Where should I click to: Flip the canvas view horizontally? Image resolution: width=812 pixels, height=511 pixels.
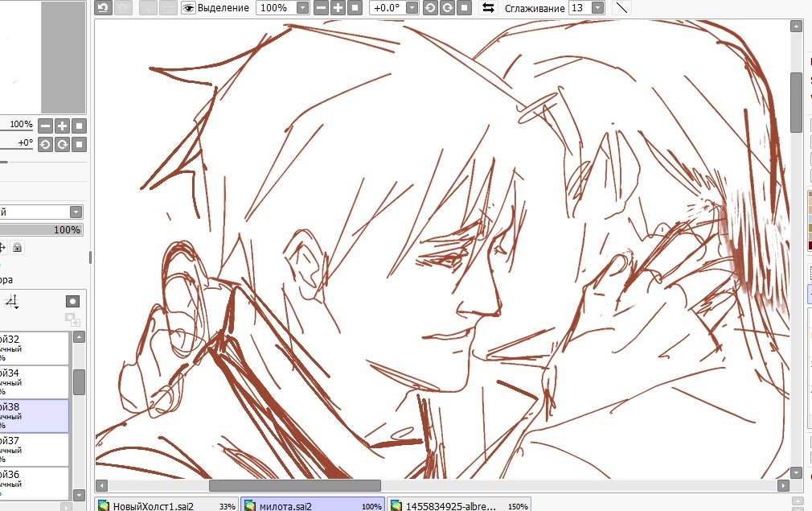tap(488, 8)
